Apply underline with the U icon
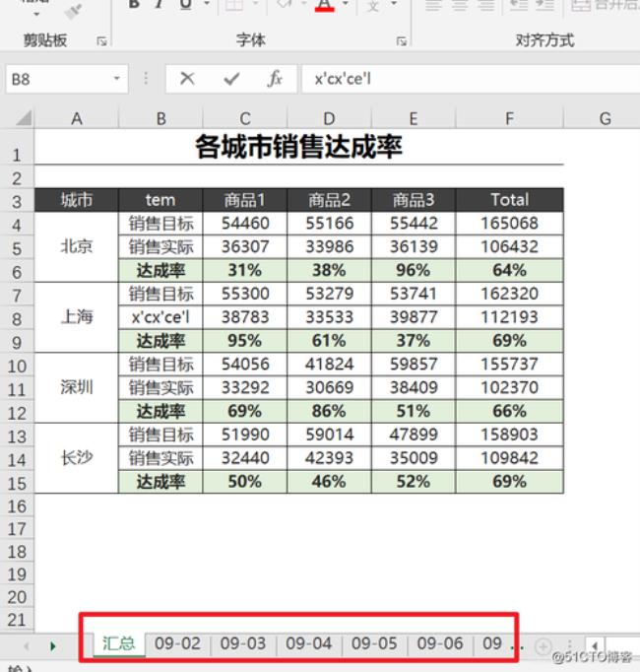Screen dimensions: 640x672 185,4
